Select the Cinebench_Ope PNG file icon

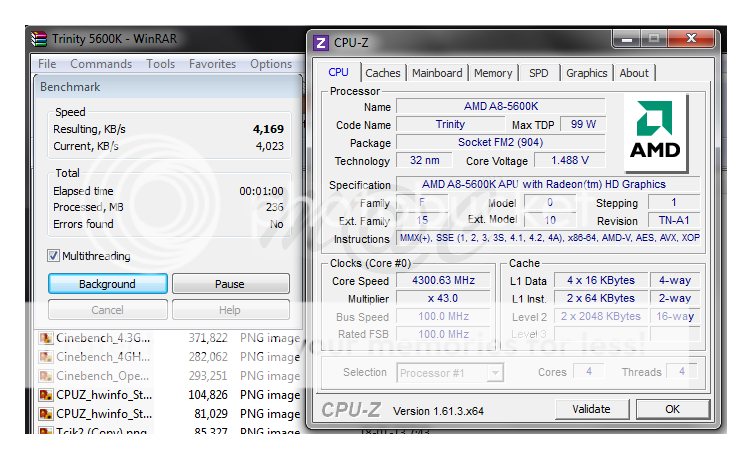pyautogui.click(x=46, y=376)
